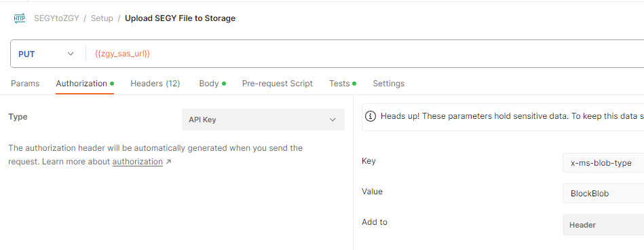Click the Upload SEGY File to Storage title

180,18
